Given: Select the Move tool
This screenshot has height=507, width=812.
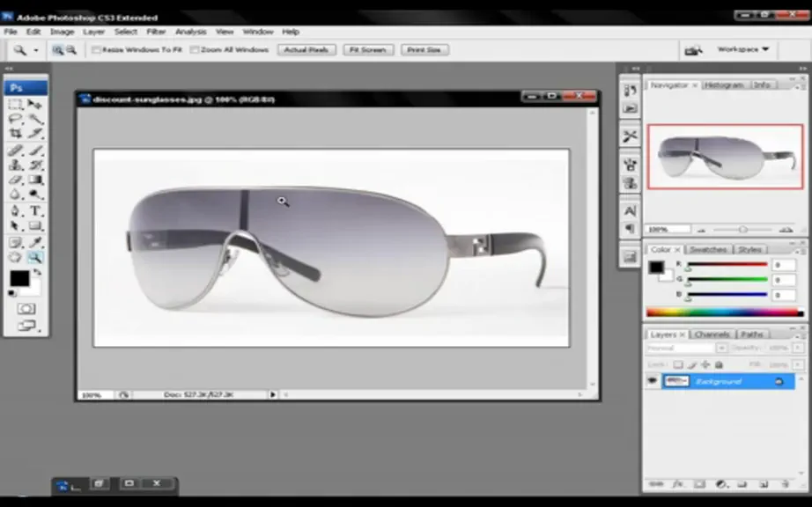Looking at the screenshot, I should 35,105.
